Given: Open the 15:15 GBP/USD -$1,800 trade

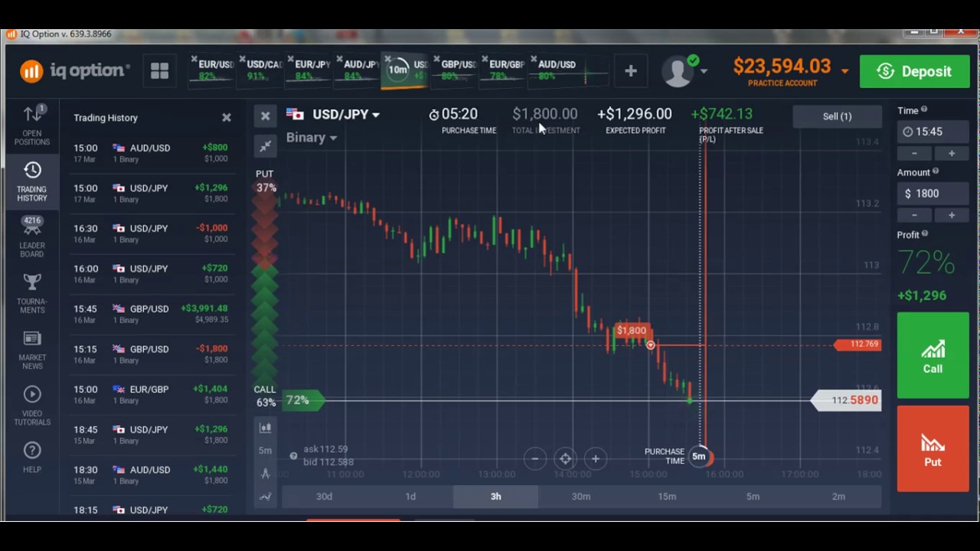Looking at the screenshot, I should pyautogui.click(x=151, y=354).
